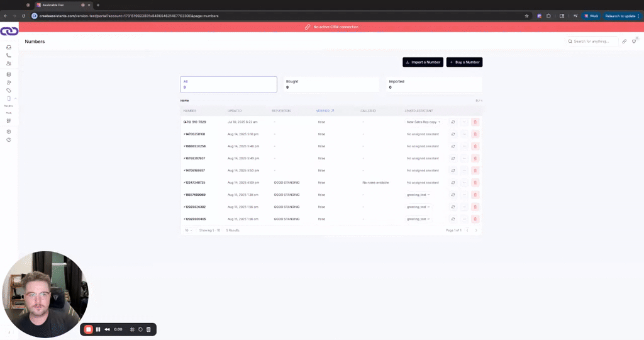Open the phone calls icon in sidebar
Image resolution: width=644 pixels, height=340 pixels.
[x=9, y=55]
